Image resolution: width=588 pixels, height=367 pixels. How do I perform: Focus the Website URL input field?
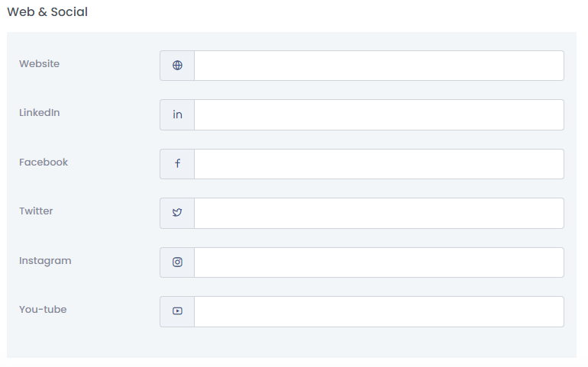[379, 66]
